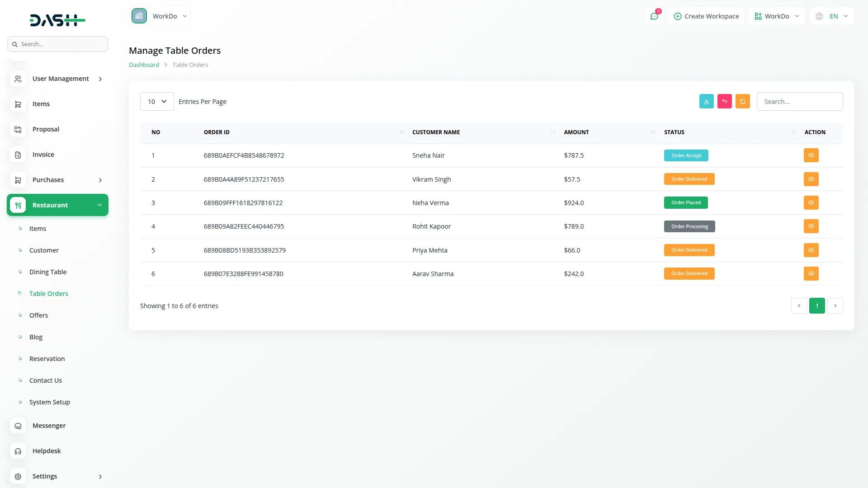The height and width of the screenshot is (488, 868).
Task: Select the Restaurant module in the sidebar
Action: (x=50, y=205)
